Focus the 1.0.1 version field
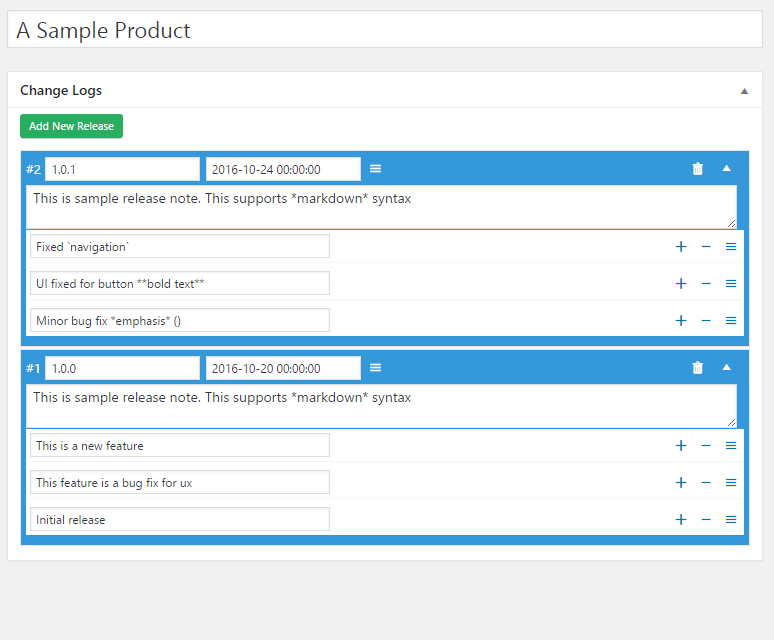Screen dimensions: 774x640 pyautogui.click(x=122, y=169)
